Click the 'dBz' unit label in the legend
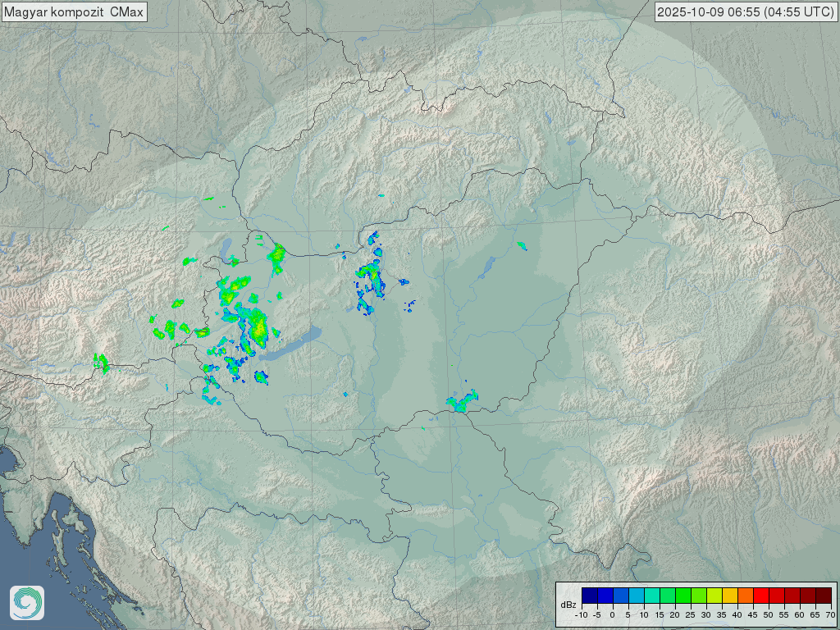840x630 pixels. (x=568, y=604)
